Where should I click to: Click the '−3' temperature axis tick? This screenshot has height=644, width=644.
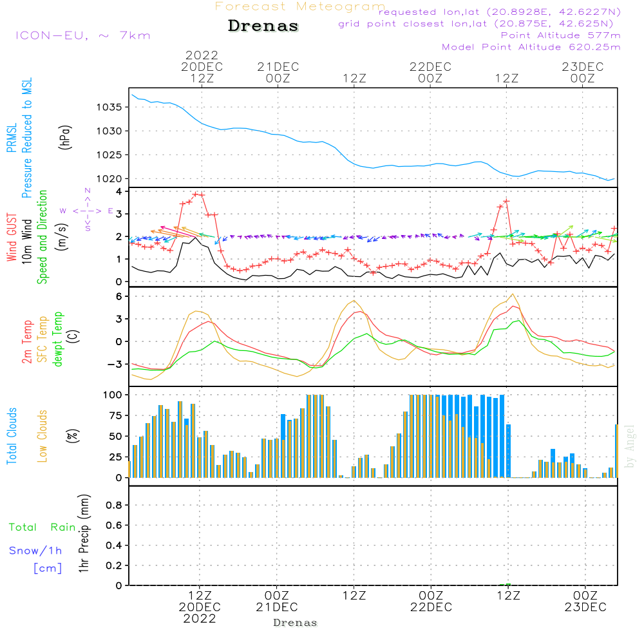pyautogui.click(x=115, y=365)
